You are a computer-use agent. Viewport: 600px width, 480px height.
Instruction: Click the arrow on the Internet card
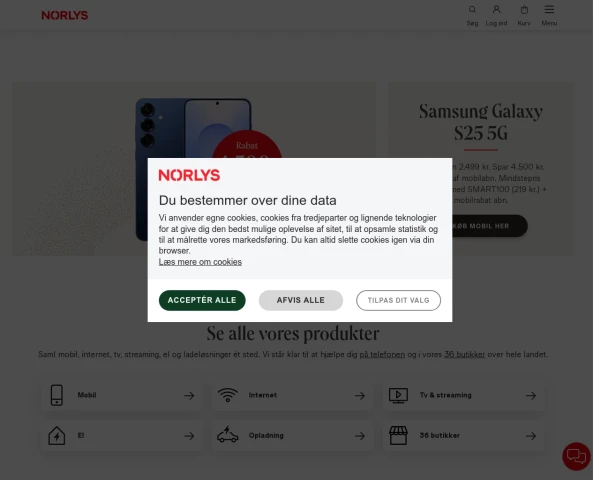click(360, 395)
